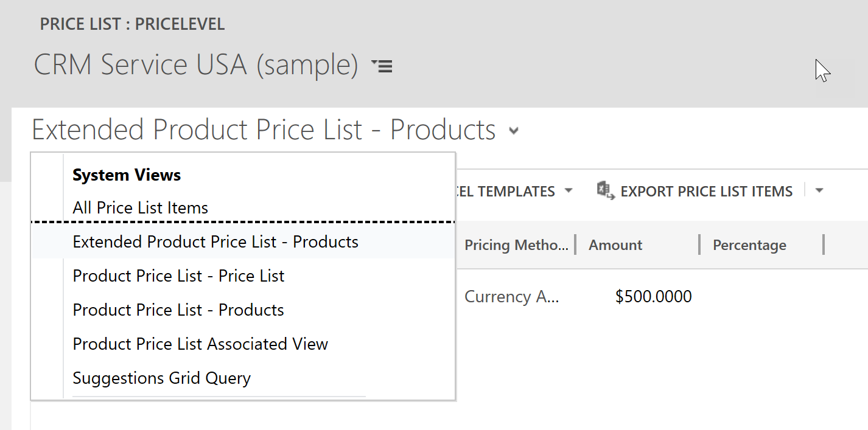Select the $500.0000 amount cell

653,296
